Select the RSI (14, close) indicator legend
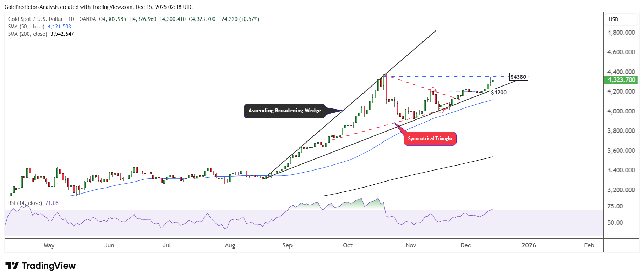 pos(25,203)
